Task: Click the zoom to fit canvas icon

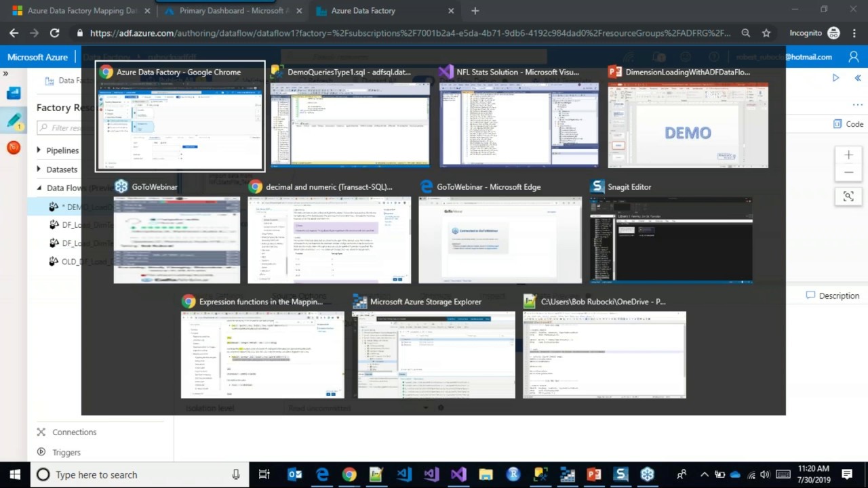Action: coord(848,196)
